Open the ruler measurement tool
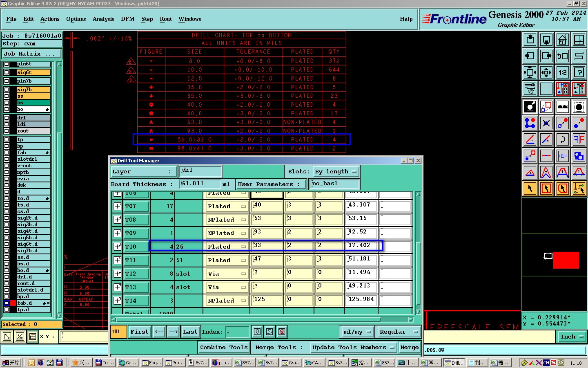The image size is (588, 368). 563,107
